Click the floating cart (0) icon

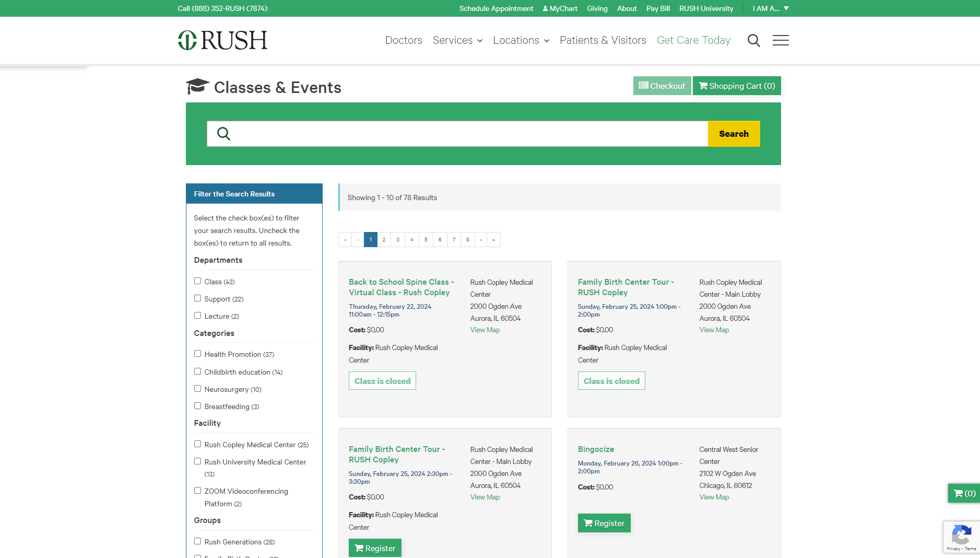pyautogui.click(x=964, y=493)
